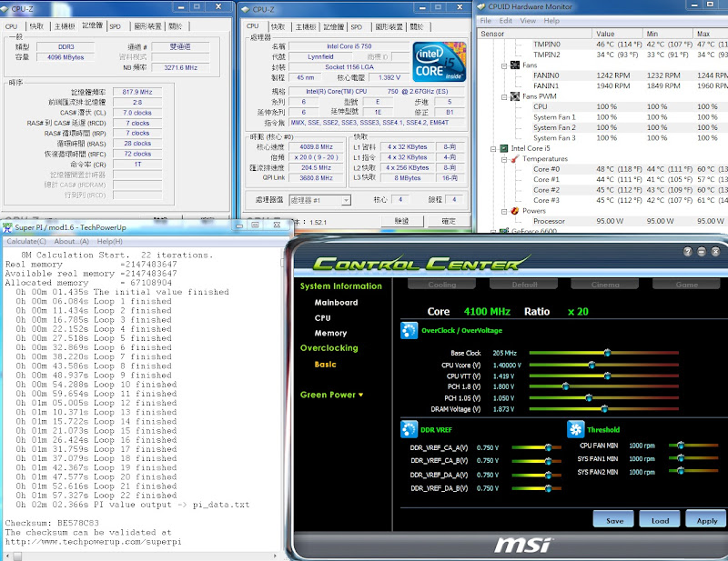Click the 確定 button in CPU-Z

(x=449, y=221)
